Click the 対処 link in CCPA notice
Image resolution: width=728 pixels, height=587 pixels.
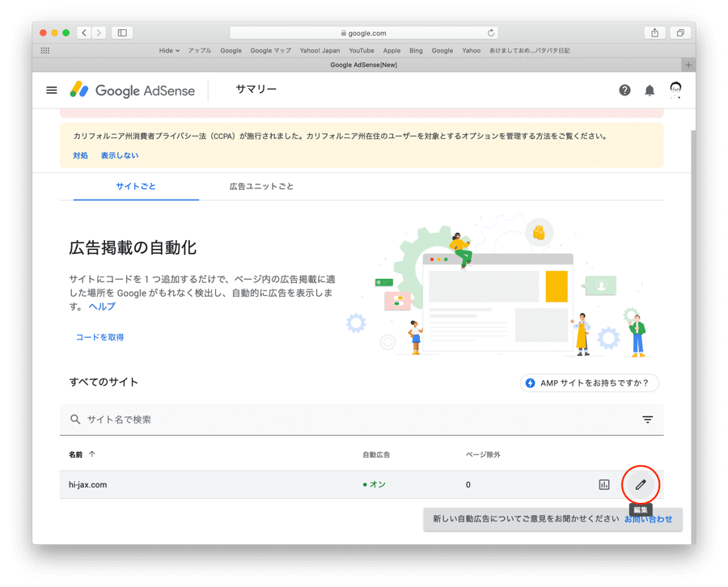[x=80, y=155]
